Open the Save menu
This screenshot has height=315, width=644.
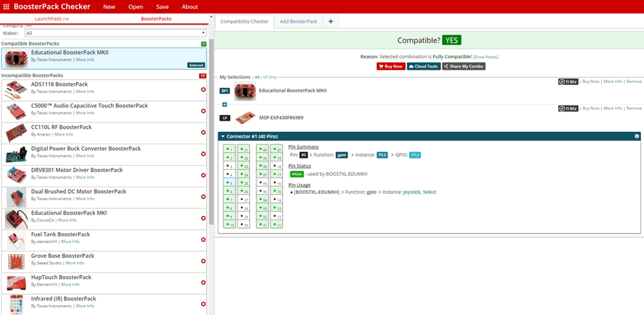click(162, 6)
